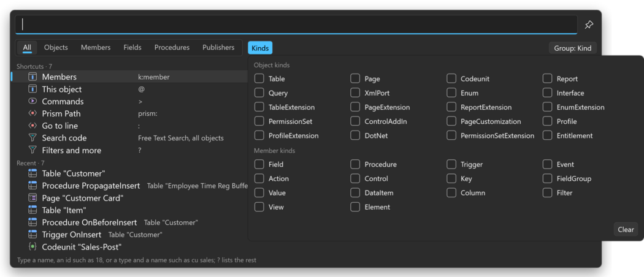Click the Go to line icon

(33, 126)
